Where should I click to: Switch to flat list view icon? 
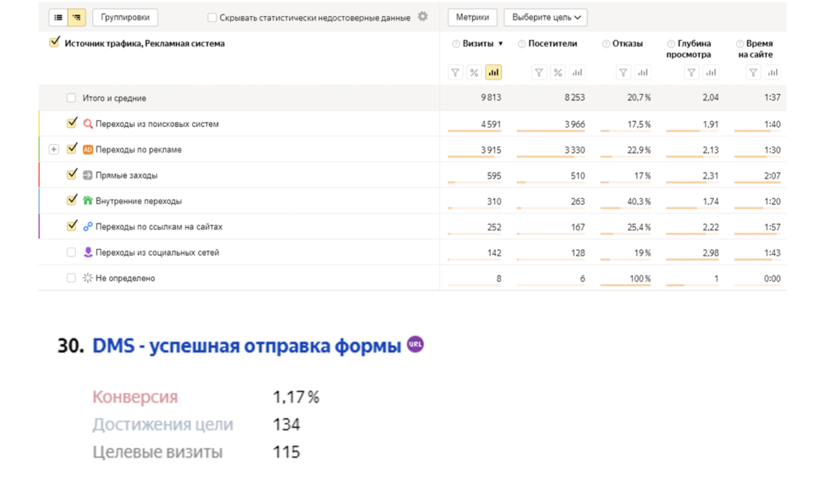pyautogui.click(x=58, y=18)
